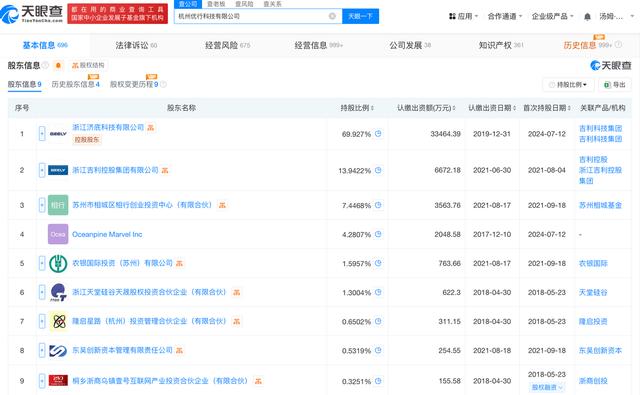Click the company name search input field
Viewport: 640px width, 395px height.
click(x=252, y=16)
